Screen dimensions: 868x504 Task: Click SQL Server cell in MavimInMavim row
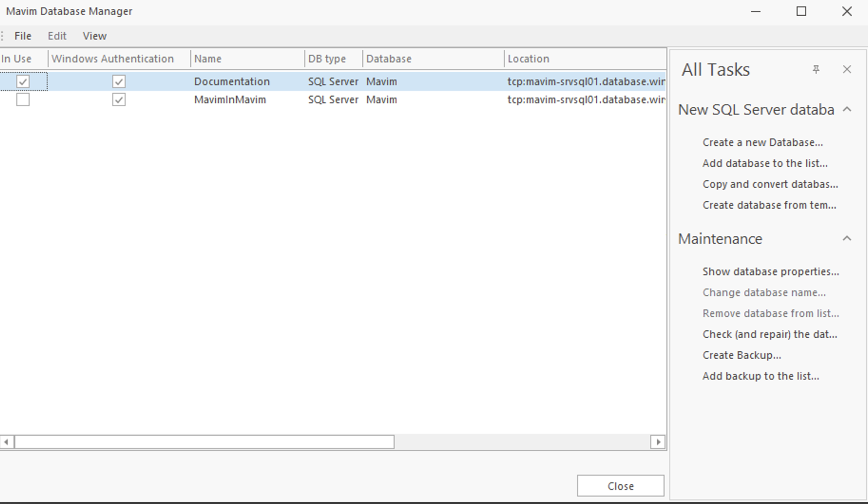(x=333, y=100)
